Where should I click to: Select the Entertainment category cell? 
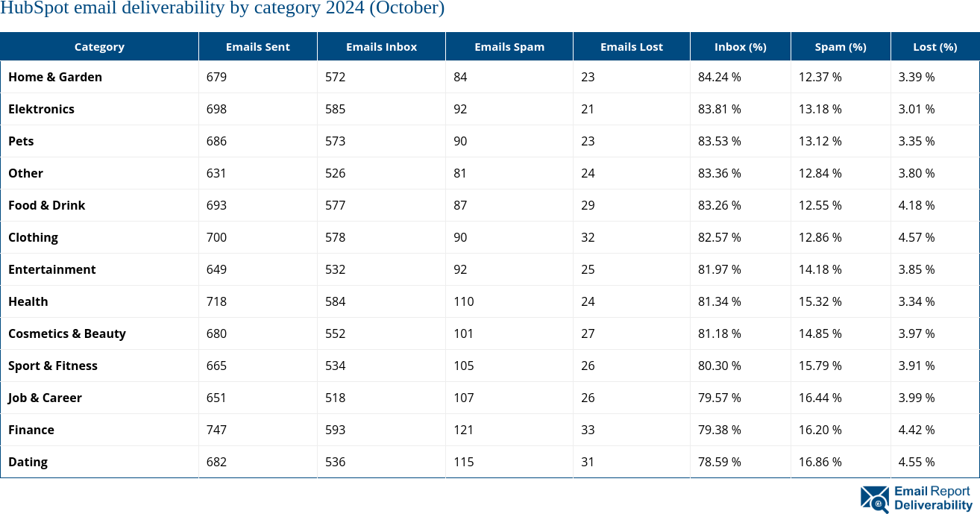[x=100, y=269]
